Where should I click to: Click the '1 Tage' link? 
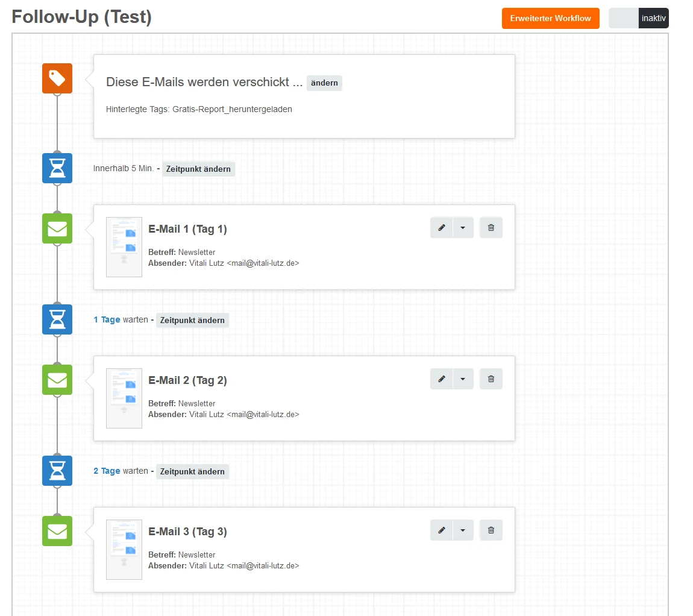107,319
